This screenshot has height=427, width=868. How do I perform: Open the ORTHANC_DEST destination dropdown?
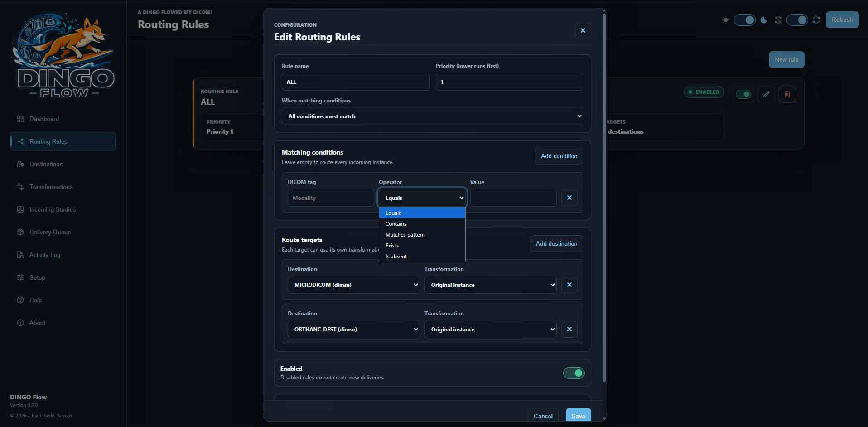click(x=353, y=329)
